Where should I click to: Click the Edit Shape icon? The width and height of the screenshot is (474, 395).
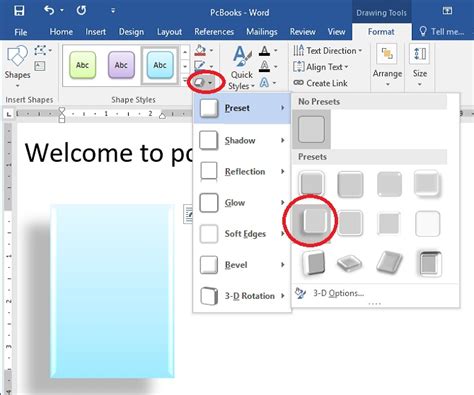pos(41,51)
